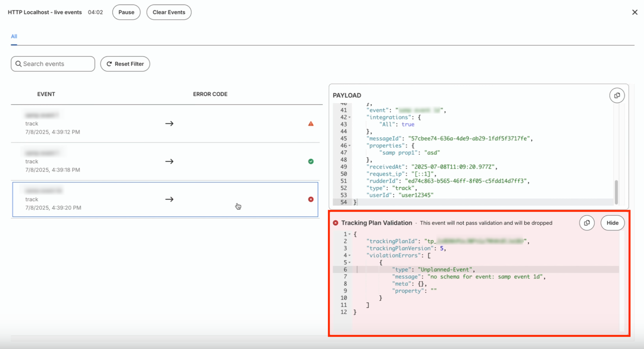Image resolution: width=644 pixels, height=349 pixels.
Task: Click arrow icon of the 4:39:18 PM event
Action: 169,161
